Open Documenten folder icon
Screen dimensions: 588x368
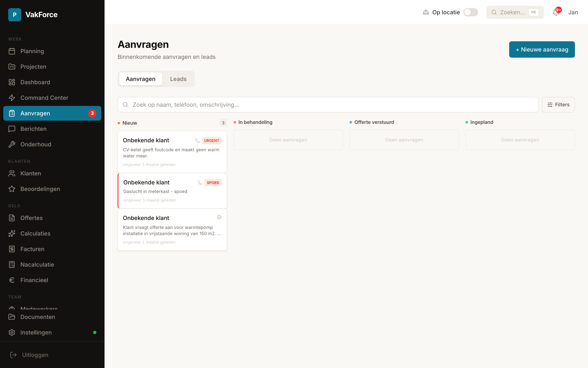click(12, 317)
